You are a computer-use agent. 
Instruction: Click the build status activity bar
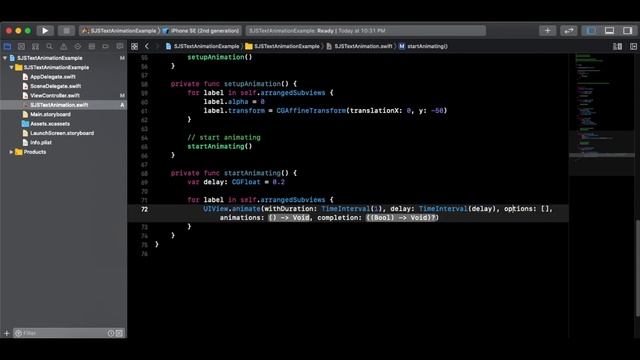365,31
